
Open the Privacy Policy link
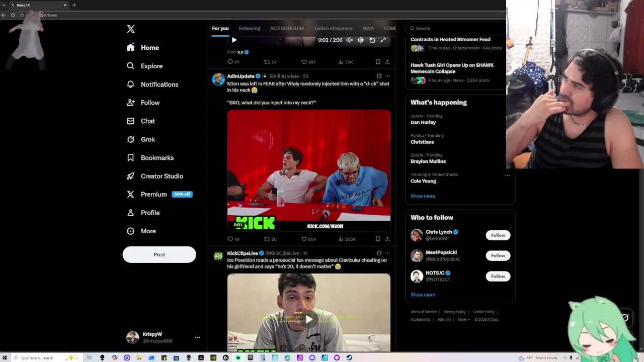(454, 312)
